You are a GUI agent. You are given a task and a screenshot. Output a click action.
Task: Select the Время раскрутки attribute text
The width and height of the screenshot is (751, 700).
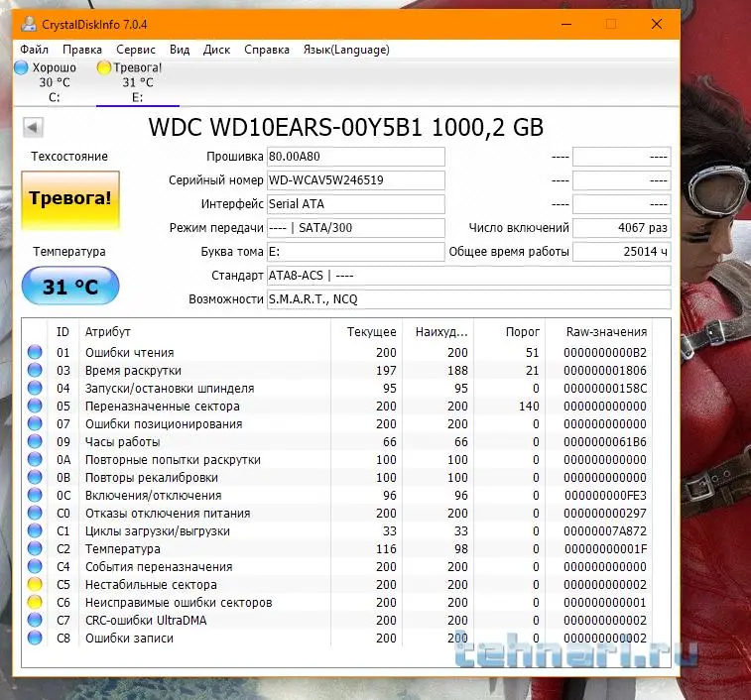tap(133, 371)
